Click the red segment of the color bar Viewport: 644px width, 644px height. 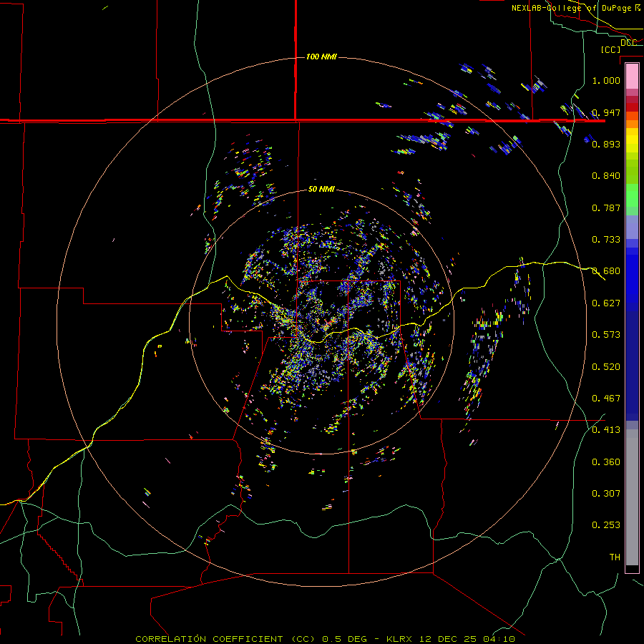click(632, 107)
